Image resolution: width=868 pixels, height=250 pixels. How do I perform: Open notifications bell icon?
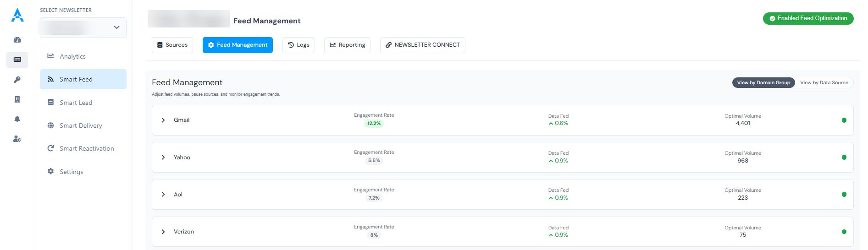point(17,119)
